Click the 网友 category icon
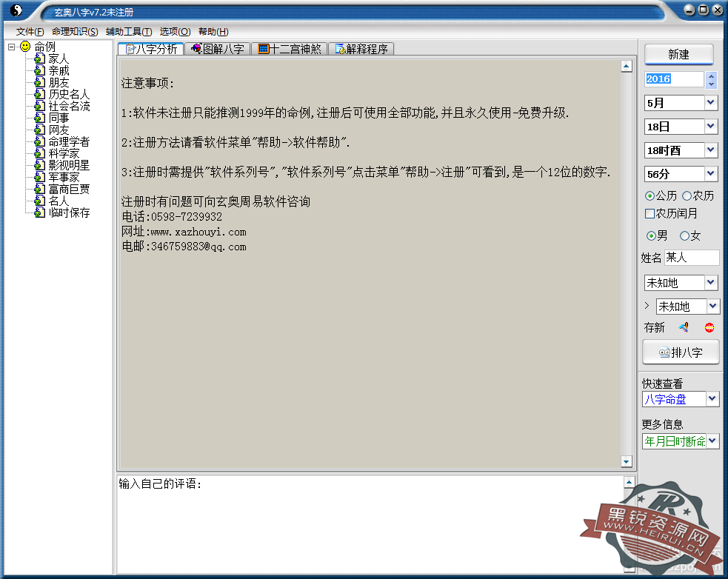The image size is (728, 579). [x=40, y=130]
